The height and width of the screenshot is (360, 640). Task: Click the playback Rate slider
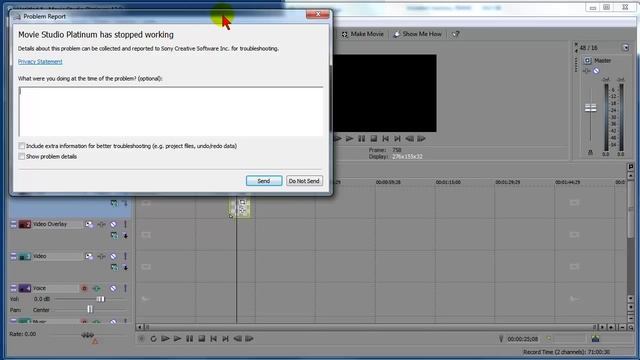click(x=87, y=335)
